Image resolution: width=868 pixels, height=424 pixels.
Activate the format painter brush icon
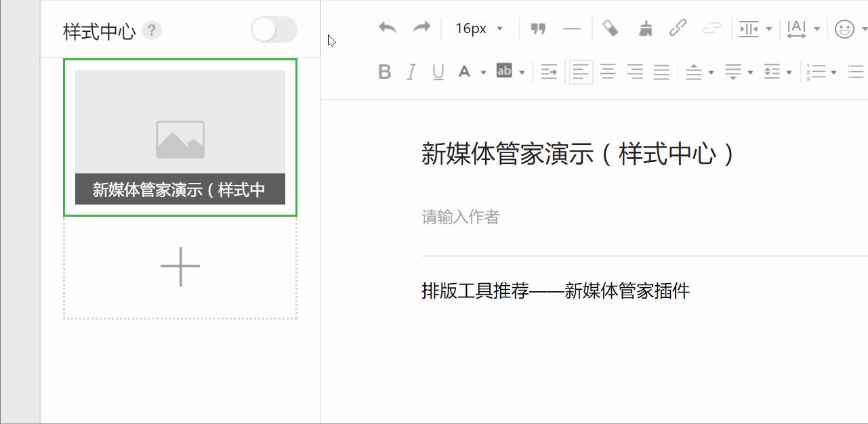click(x=644, y=28)
